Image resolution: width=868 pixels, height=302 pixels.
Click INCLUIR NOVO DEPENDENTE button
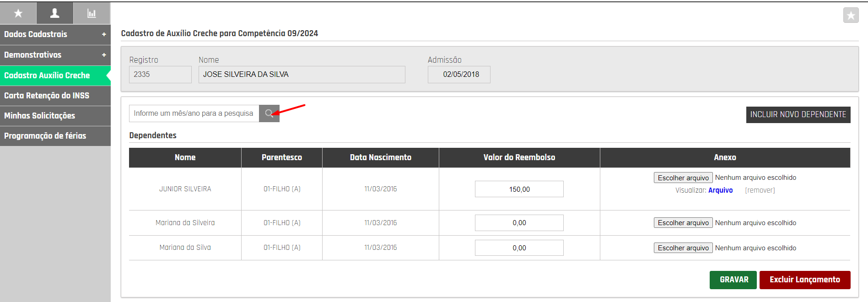pos(798,114)
